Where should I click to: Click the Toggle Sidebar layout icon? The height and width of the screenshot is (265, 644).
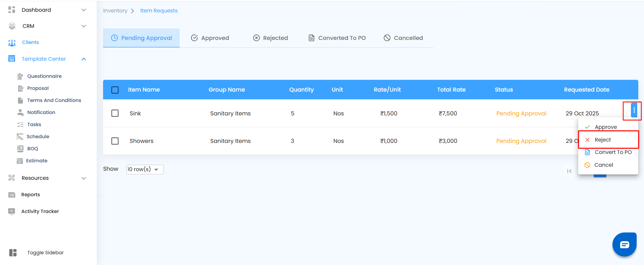[x=13, y=253]
